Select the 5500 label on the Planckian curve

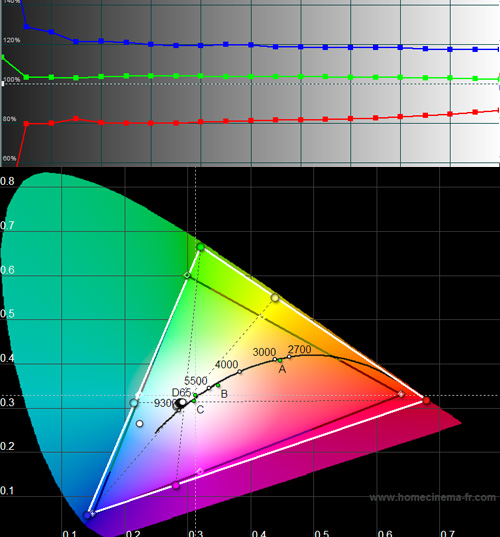[x=196, y=380]
